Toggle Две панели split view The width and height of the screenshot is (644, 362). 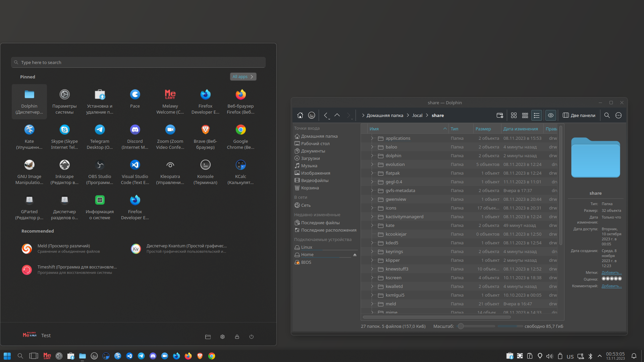(x=579, y=115)
